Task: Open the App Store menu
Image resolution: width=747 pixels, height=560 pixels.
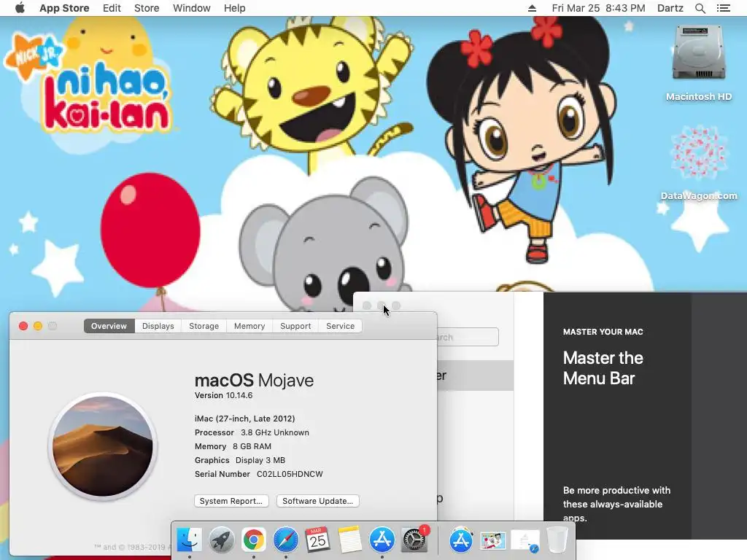Action: (x=64, y=8)
